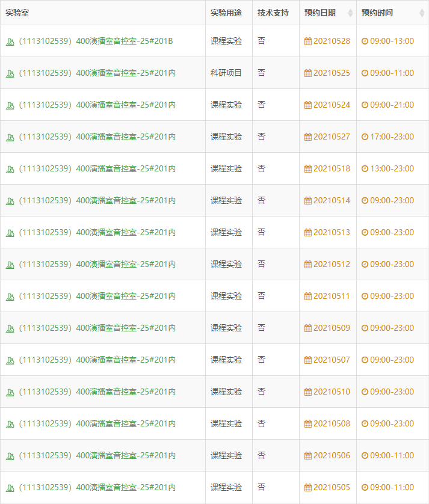
Task: Click lab icon in the 20210524 row
Action: coord(10,106)
